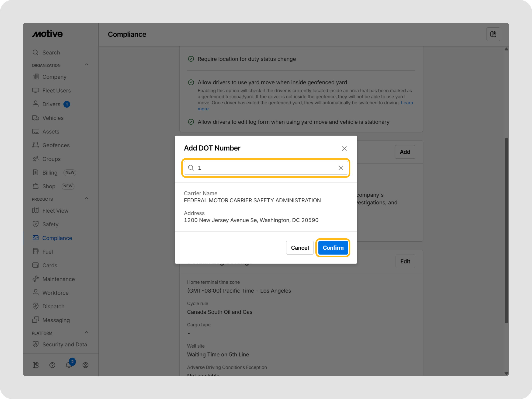Select Drivers from the sidebar menu

51,104
